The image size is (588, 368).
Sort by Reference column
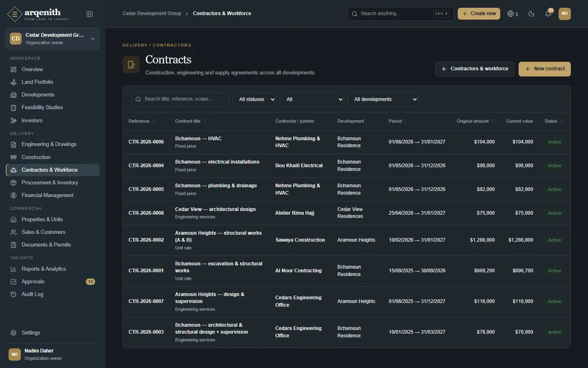click(x=141, y=121)
